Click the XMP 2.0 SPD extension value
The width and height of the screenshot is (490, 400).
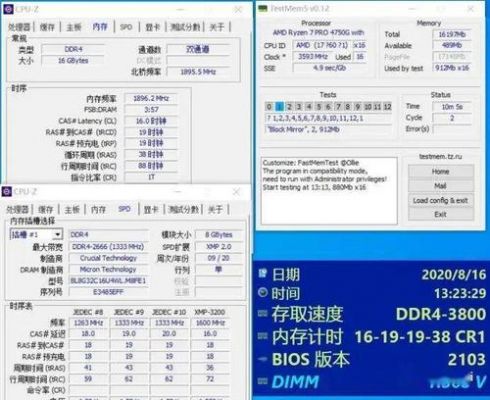[219, 247]
